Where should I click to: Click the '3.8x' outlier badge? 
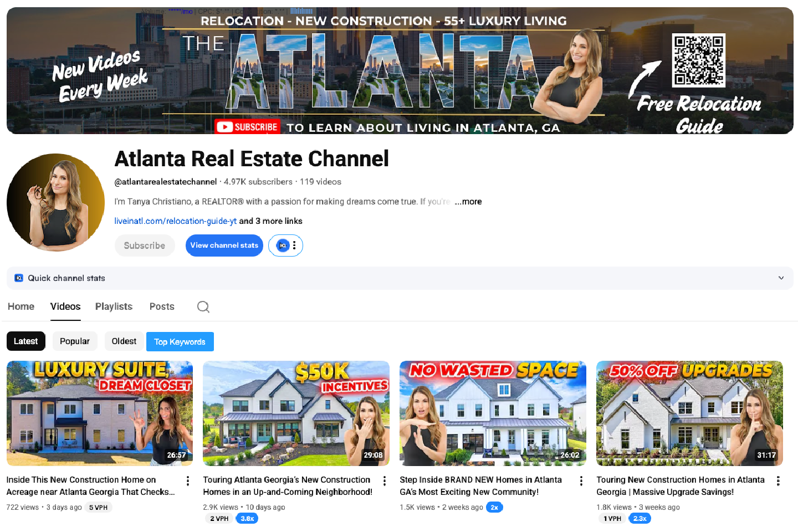click(x=247, y=519)
